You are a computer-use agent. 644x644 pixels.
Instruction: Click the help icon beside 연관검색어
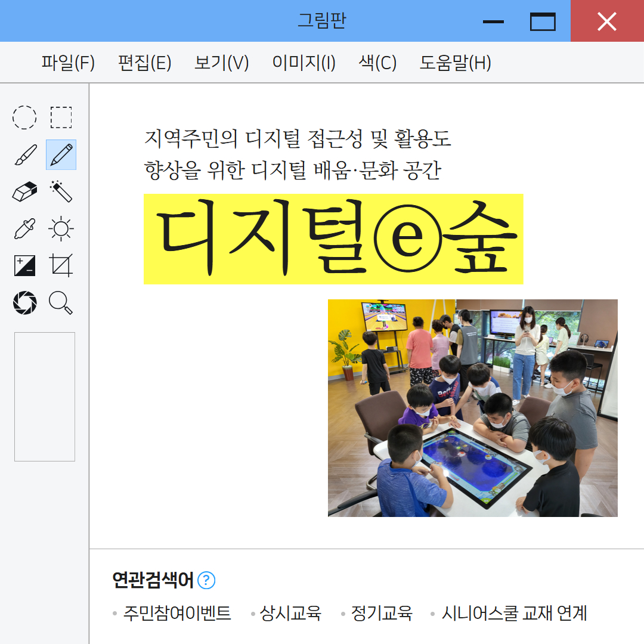pyautogui.click(x=206, y=580)
